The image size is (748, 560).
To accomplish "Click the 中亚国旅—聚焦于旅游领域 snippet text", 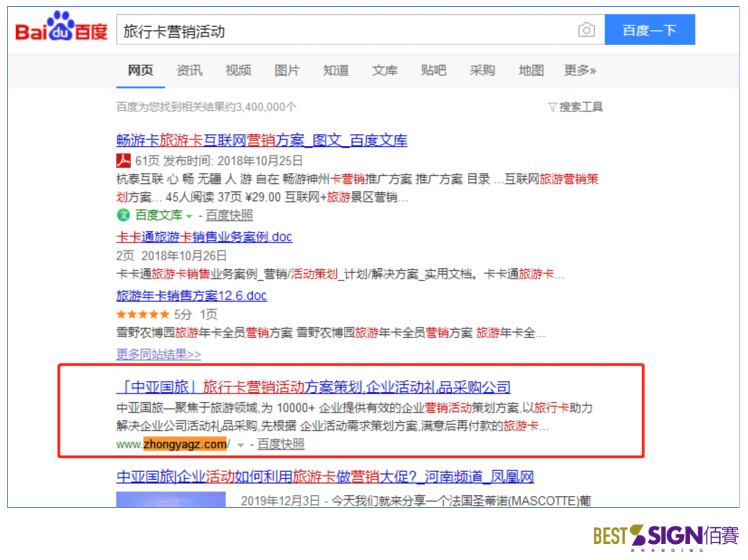I will pos(354,417).
